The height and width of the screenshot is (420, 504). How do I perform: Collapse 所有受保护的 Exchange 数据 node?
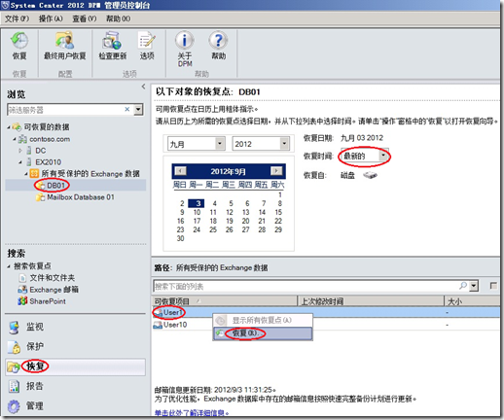coord(26,174)
